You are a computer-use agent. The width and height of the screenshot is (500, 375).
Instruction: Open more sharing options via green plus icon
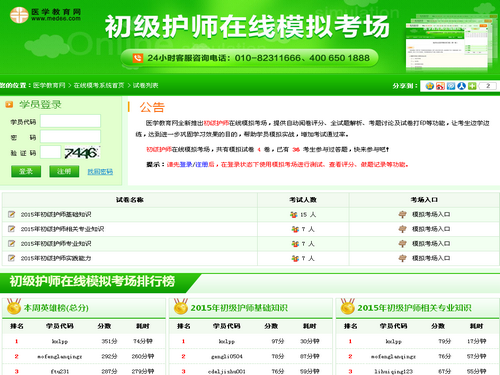472,86
